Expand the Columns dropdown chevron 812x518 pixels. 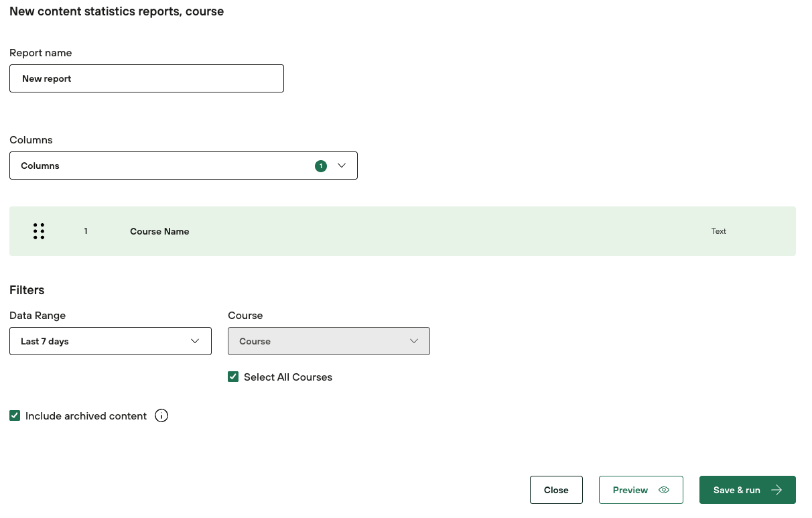342,166
